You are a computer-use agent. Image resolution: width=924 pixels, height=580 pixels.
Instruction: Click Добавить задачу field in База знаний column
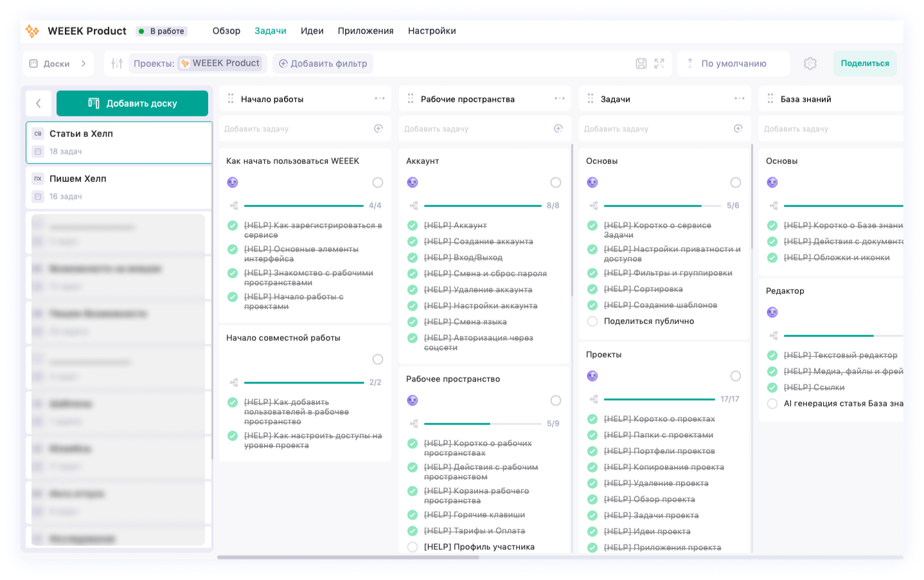[x=831, y=129]
